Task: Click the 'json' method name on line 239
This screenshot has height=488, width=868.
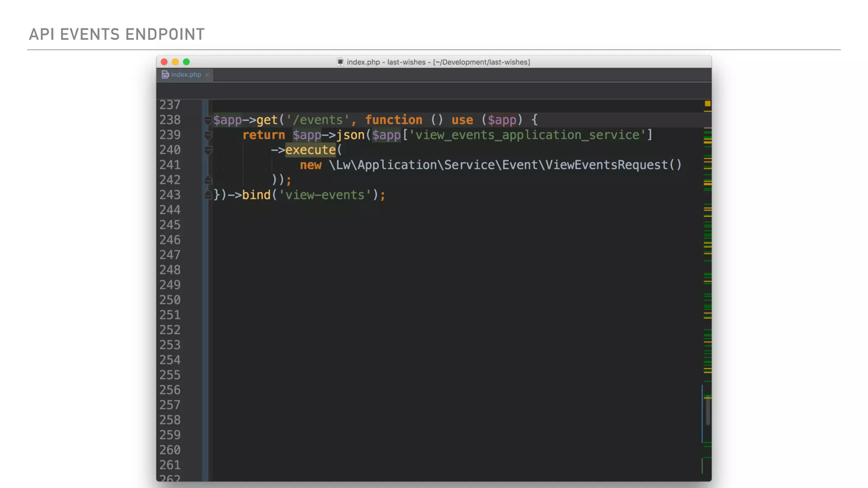Action: pyautogui.click(x=351, y=135)
